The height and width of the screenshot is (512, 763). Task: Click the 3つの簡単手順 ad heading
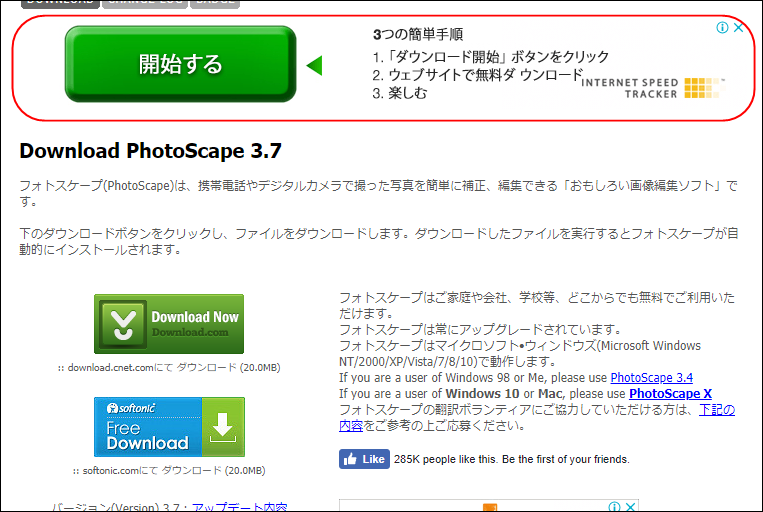click(418, 35)
